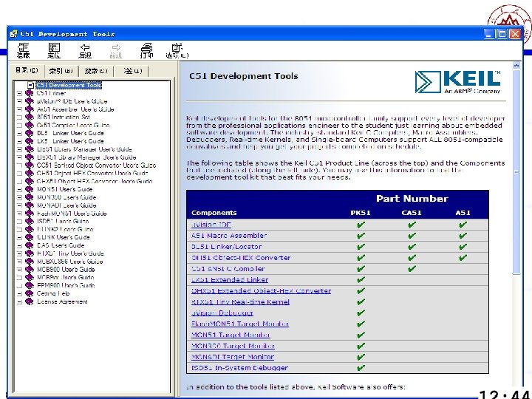Expand the MCBXC866 User's Guide node

[19, 262]
